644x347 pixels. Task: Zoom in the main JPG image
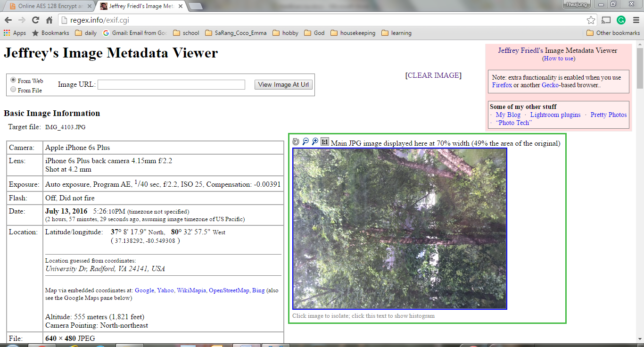coord(315,141)
